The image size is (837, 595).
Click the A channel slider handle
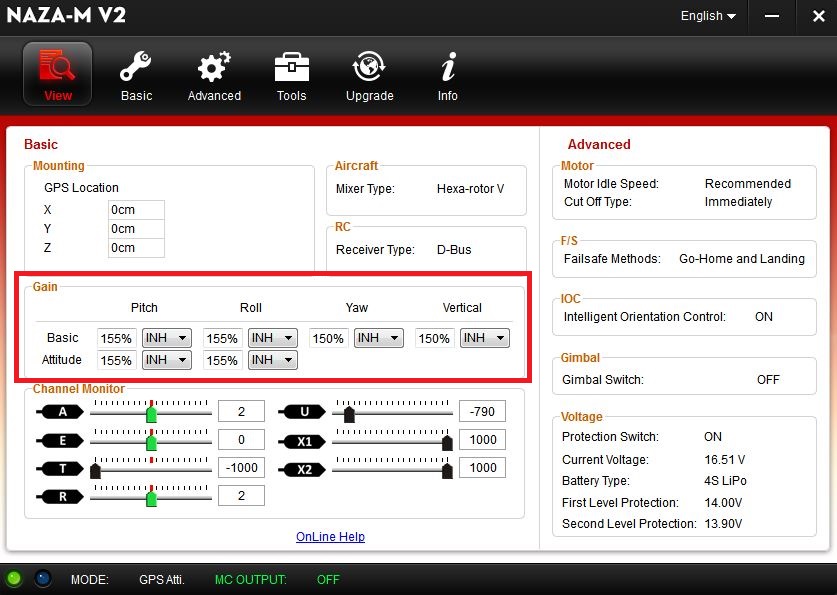pyautogui.click(x=152, y=414)
